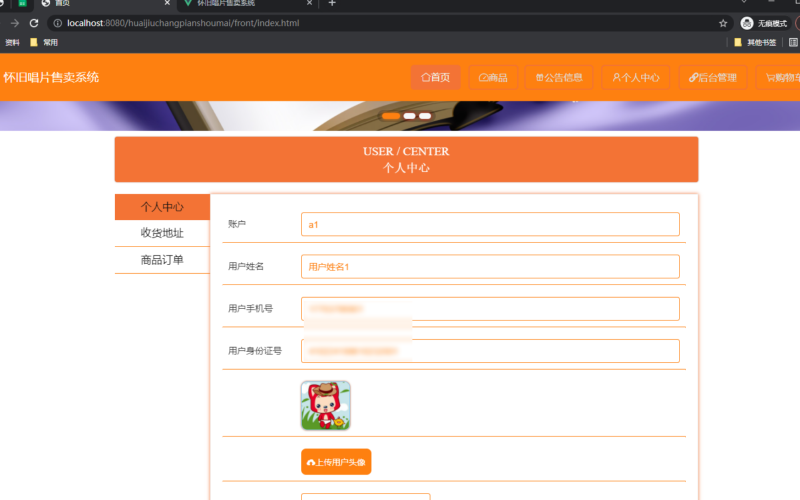The height and width of the screenshot is (500, 800).
Task: Switch to the 首页 browser tab
Action: tap(105, 4)
